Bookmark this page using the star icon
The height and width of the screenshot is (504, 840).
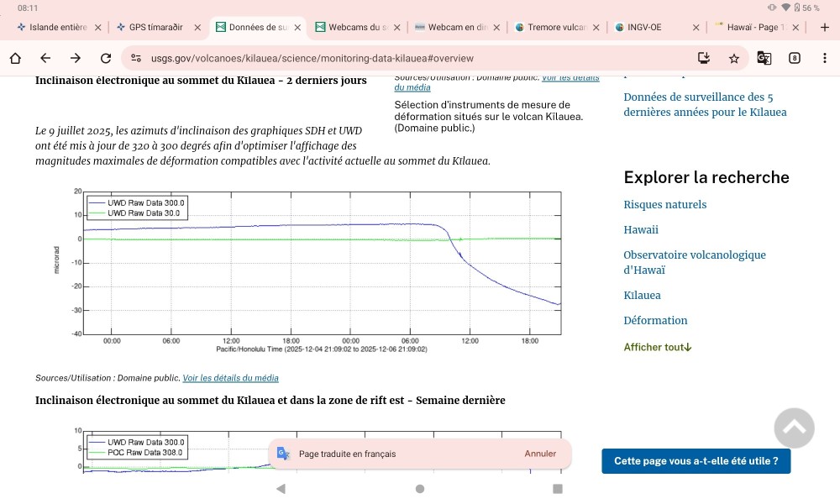pyautogui.click(x=734, y=58)
